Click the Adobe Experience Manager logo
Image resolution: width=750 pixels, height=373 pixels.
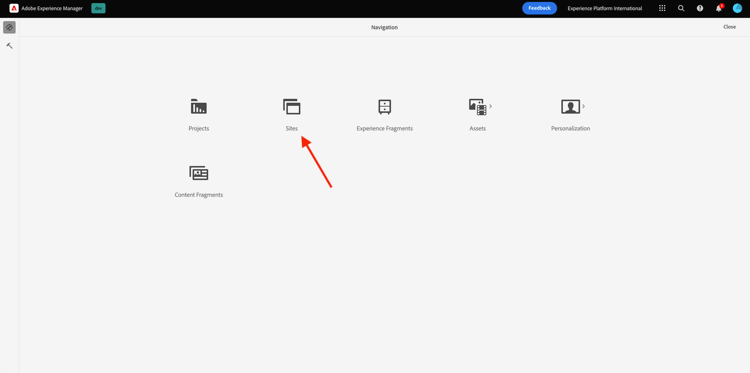tap(14, 8)
